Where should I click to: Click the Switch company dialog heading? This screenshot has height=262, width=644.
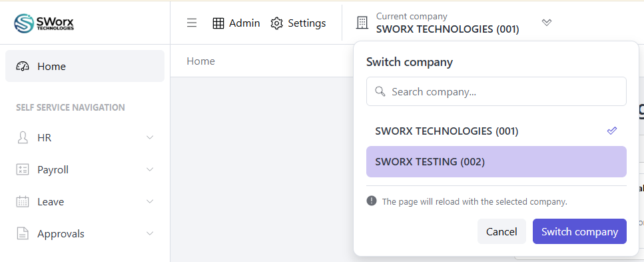click(x=410, y=62)
